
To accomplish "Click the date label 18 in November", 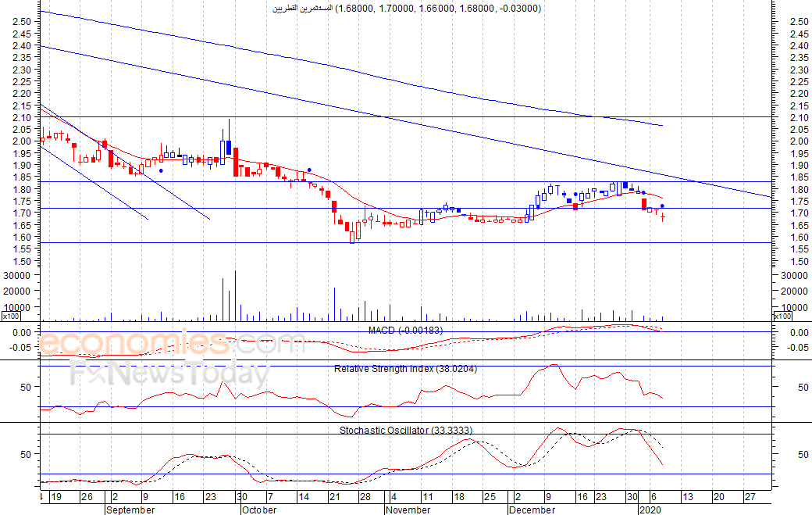I will (459, 497).
